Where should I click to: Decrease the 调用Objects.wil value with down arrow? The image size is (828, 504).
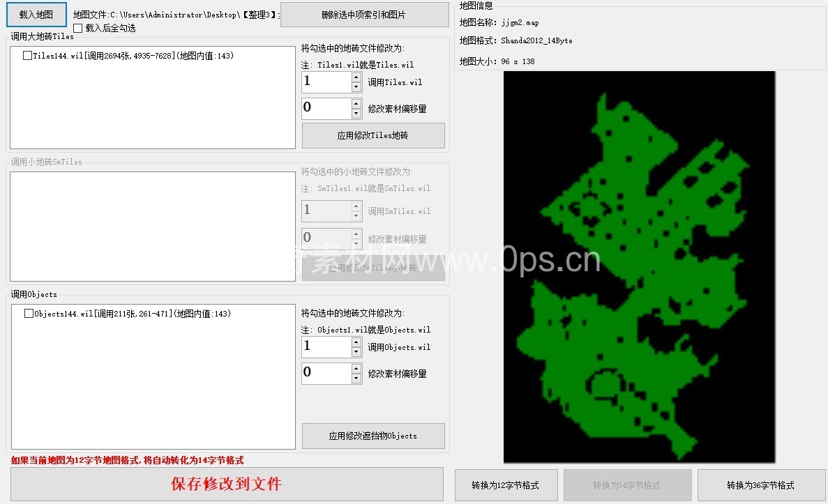point(356,352)
